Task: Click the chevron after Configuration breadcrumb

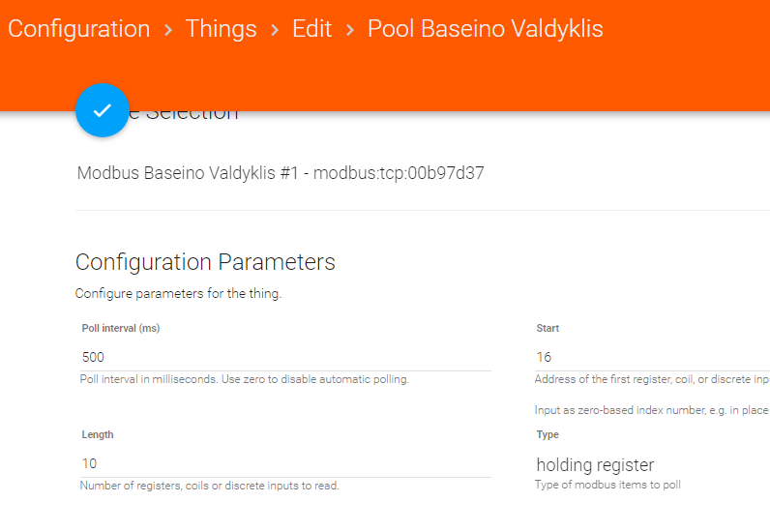Action: tap(168, 30)
